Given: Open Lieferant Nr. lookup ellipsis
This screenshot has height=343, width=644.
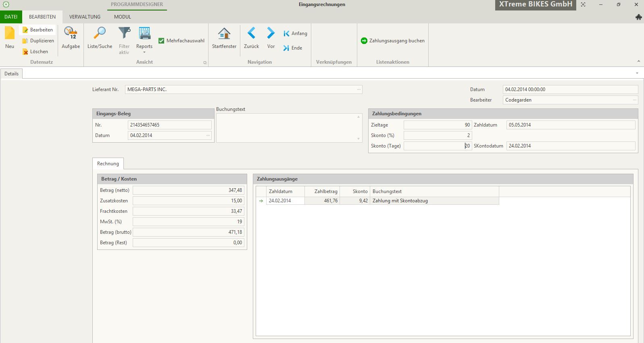Looking at the screenshot, I should (358, 89).
